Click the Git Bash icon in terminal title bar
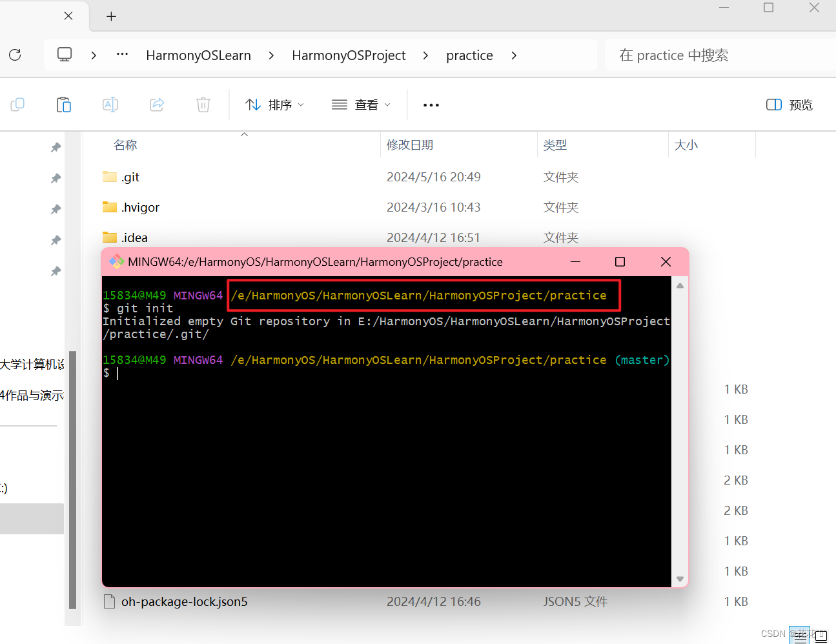 click(117, 261)
